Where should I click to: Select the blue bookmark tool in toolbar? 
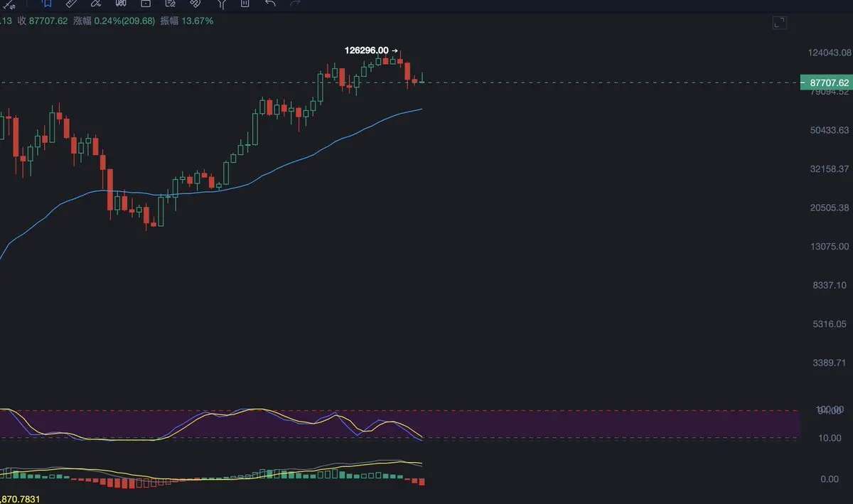(x=46, y=4)
